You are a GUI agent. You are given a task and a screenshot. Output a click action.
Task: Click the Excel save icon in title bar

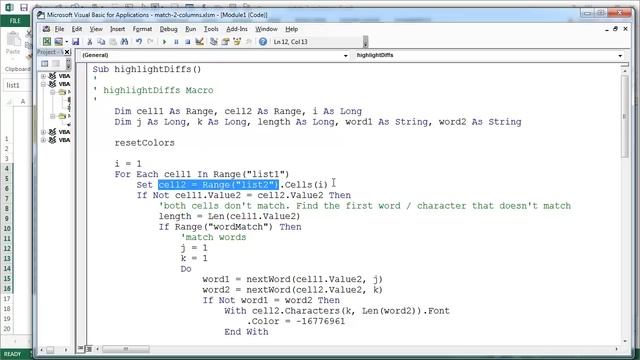[24, 7]
